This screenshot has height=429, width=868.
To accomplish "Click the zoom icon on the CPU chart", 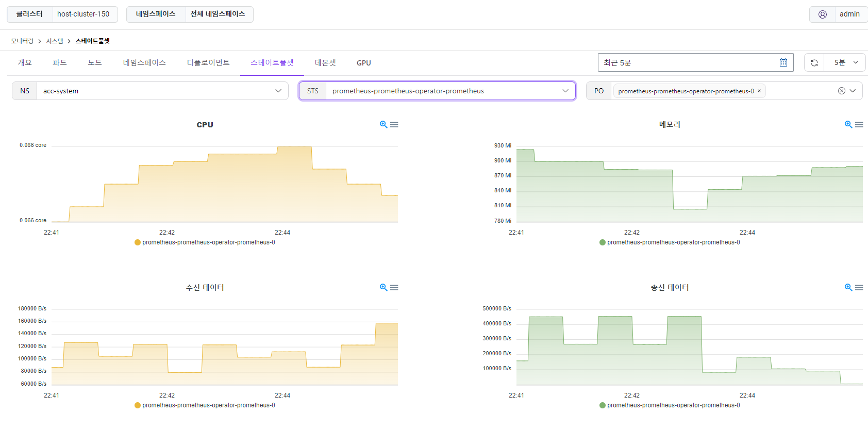I will coord(383,124).
